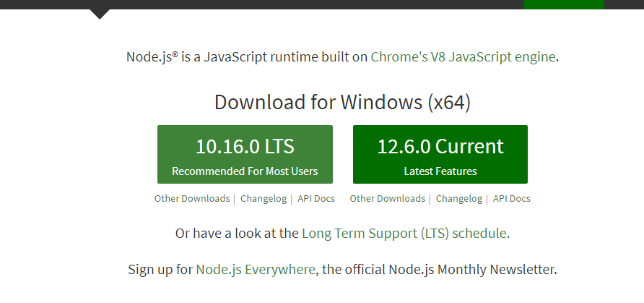The image size is (644, 303).
Task: Click the "Latest Features" subtitle
Action: (440, 171)
